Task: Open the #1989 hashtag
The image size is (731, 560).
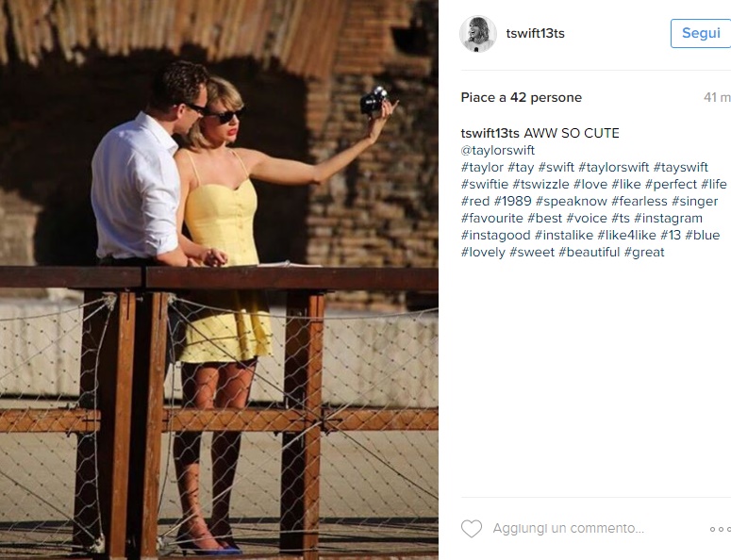Action: (513, 201)
